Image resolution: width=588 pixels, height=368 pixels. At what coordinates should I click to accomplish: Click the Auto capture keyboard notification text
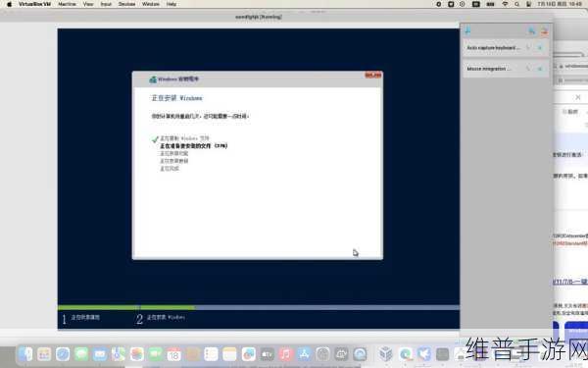pos(493,48)
